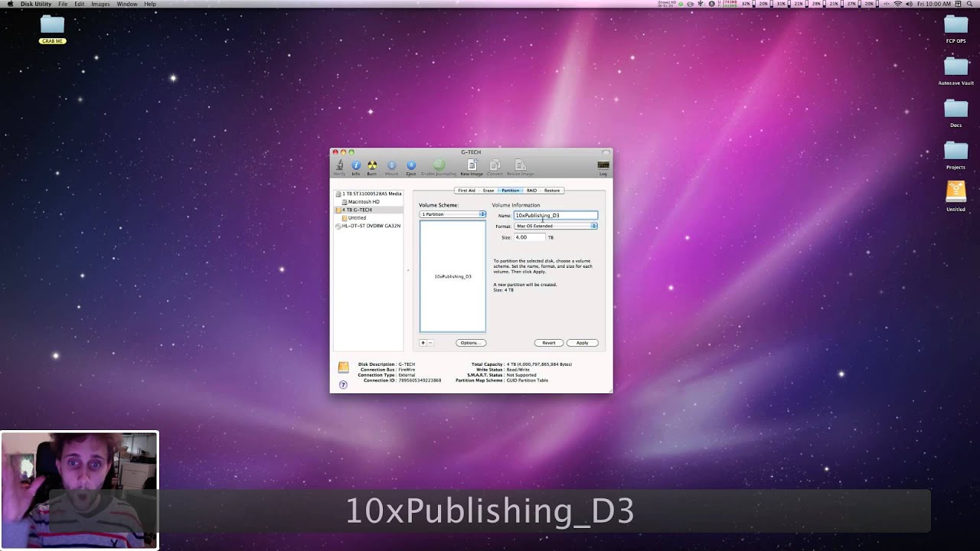Click the Mount toolbar icon
The image size is (980, 551).
coord(392,165)
